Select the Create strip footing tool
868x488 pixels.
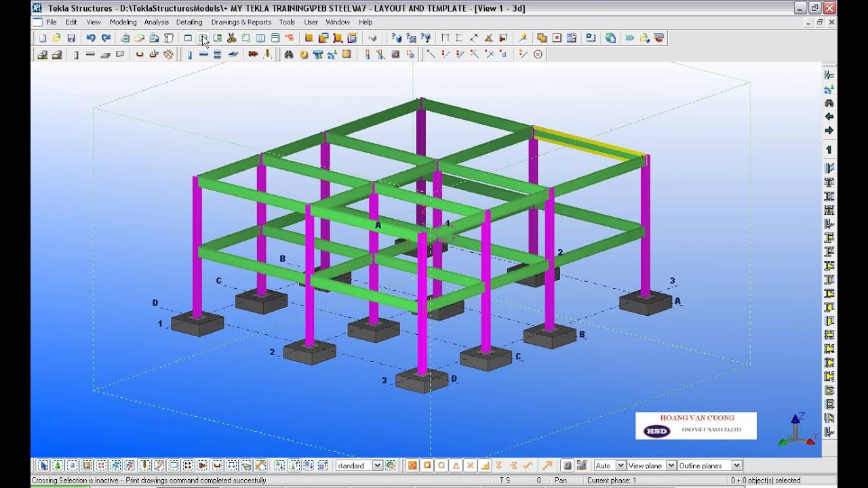(x=57, y=54)
